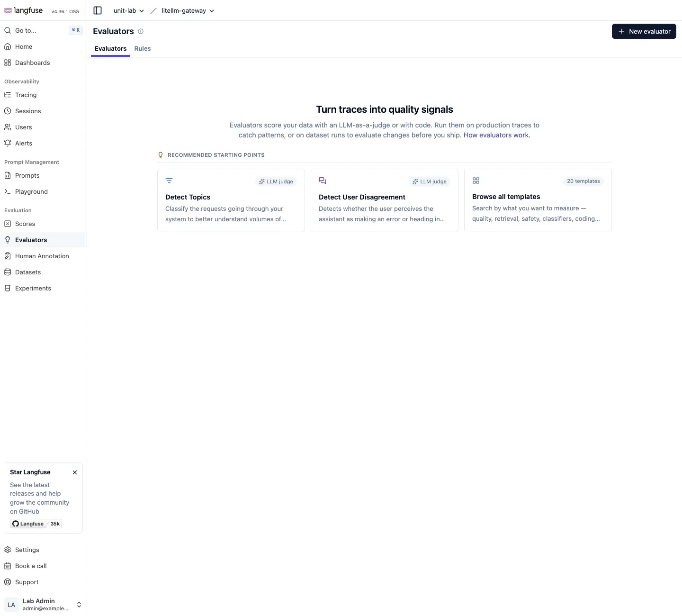682x616 pixels.
Task: Click the Detect Topics filter icon
Action: point(169,181)
